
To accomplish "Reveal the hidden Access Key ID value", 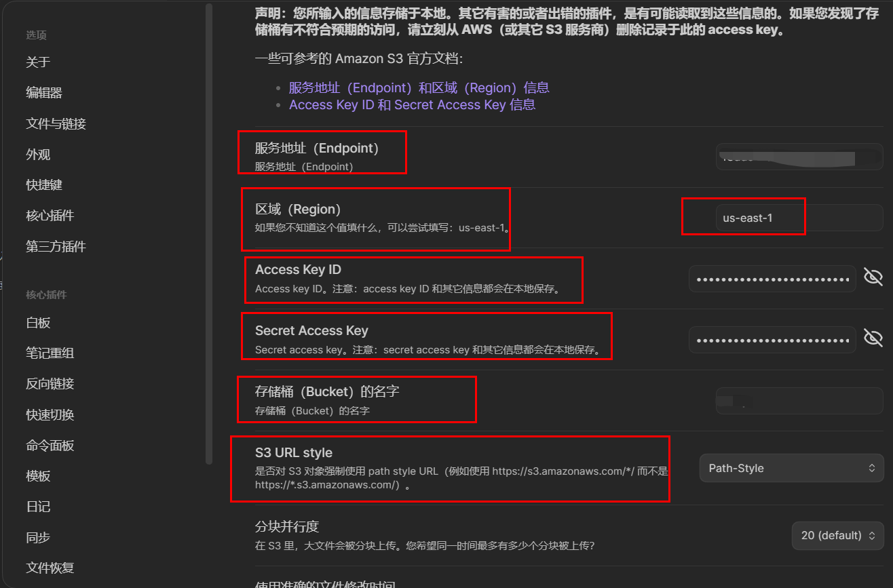I will coord(873,277).
